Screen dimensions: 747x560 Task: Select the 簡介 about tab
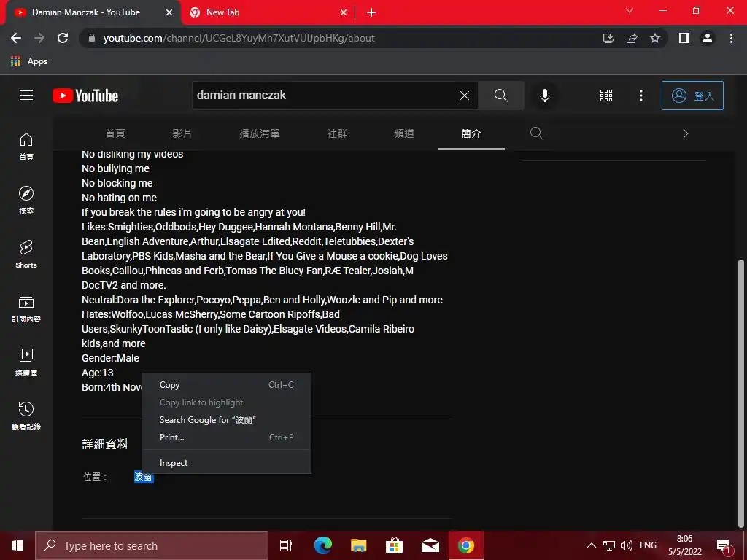tap(471, 134)
